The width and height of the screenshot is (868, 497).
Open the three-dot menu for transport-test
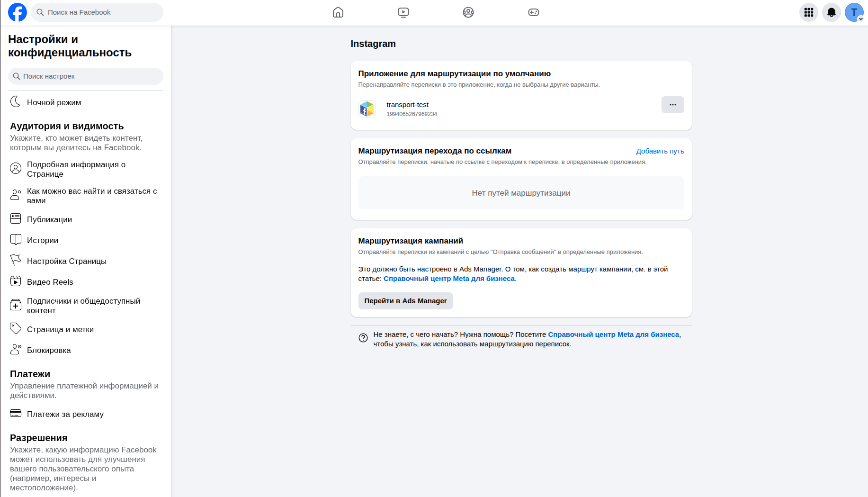[x=672, y=105]
